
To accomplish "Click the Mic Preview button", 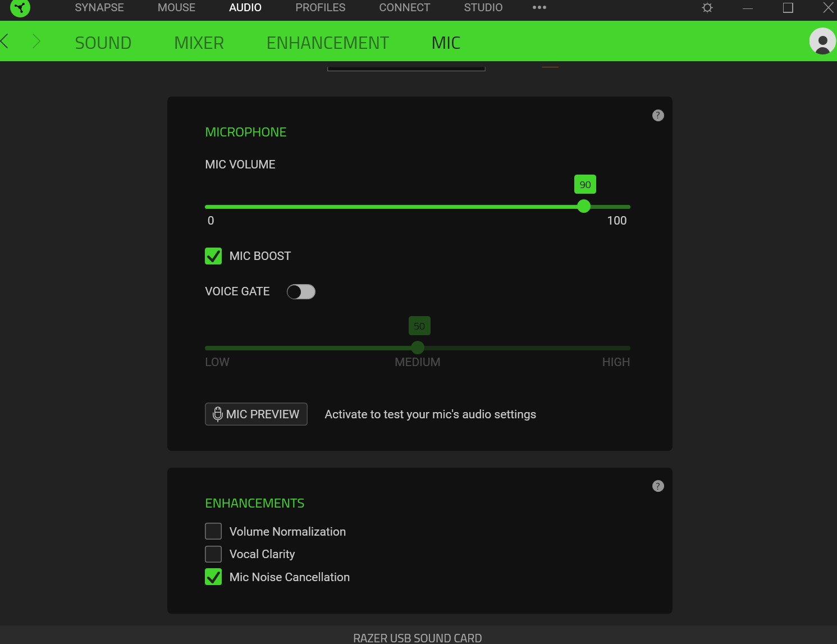I will pyautogui.click(x=256, y=414).
